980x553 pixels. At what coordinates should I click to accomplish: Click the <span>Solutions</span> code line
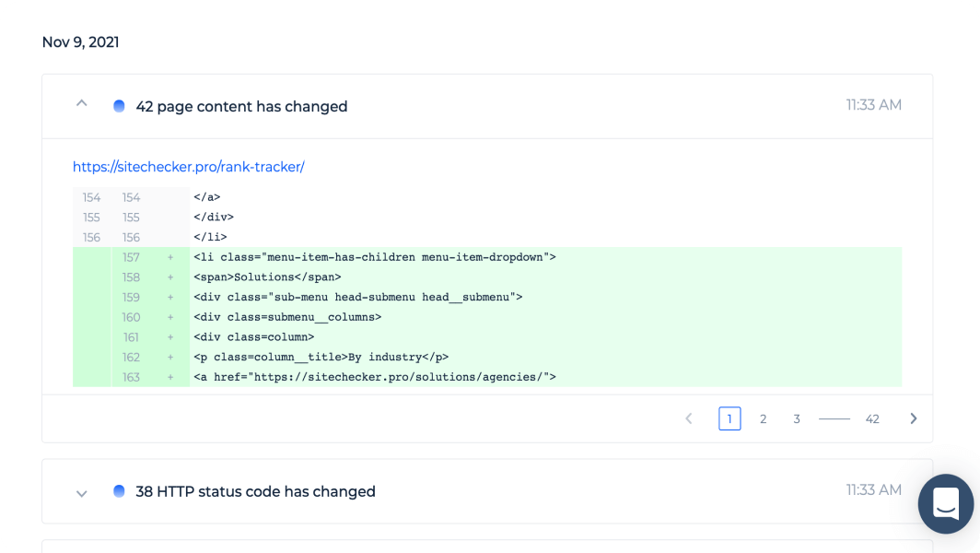click(267, 277)
